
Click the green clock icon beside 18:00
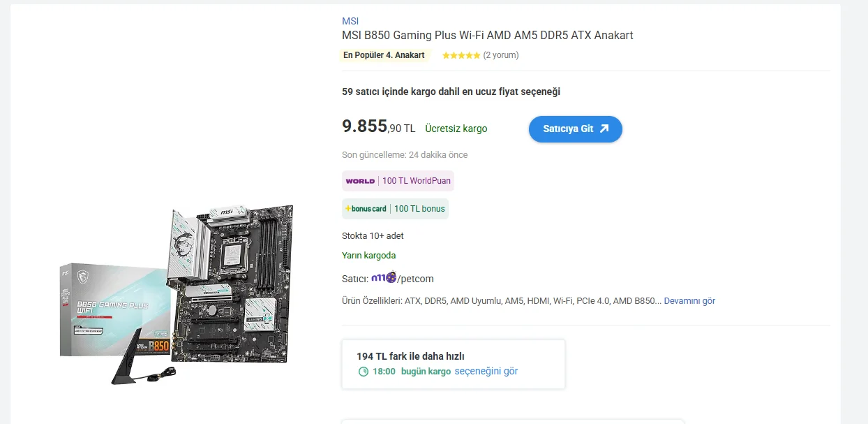point(363,372)
